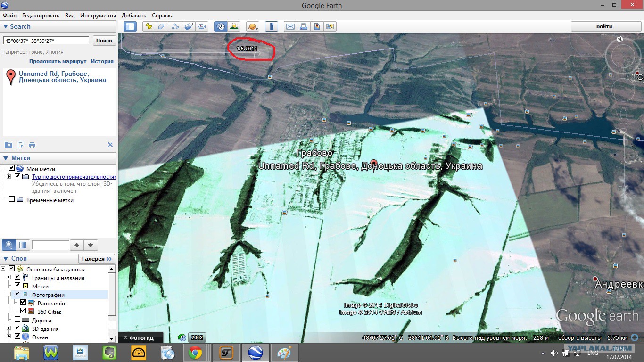
Task: Hide the sidebar with the toolbar button
Action: point(130,26)
